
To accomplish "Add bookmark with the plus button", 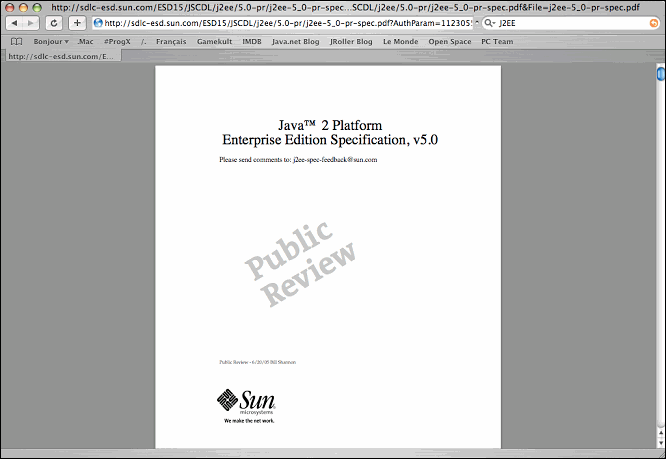I will 77,23.
